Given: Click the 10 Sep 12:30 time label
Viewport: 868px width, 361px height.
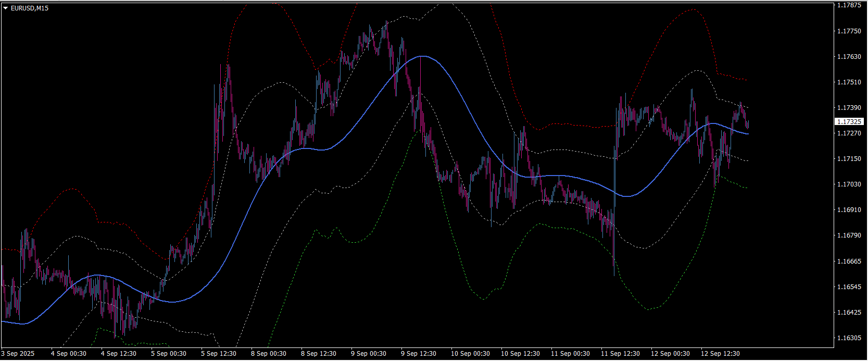Looking at the screenshot, I should point(520,354).
